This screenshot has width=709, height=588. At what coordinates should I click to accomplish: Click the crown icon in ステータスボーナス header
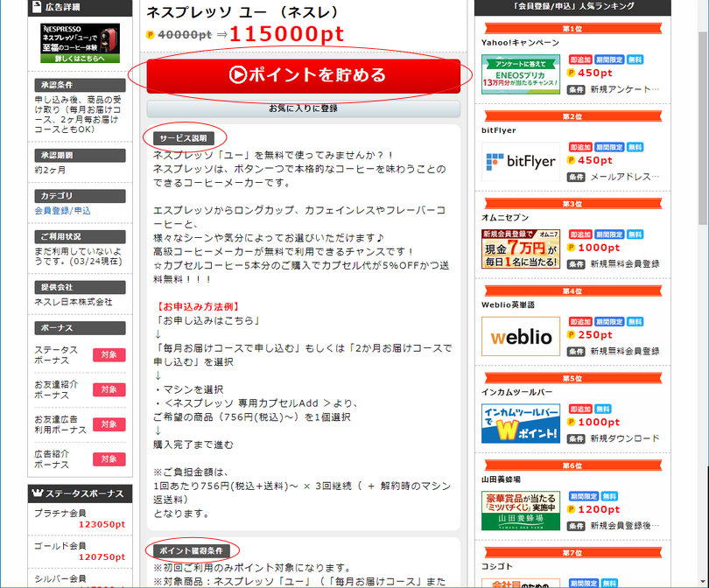coord(38,493)
